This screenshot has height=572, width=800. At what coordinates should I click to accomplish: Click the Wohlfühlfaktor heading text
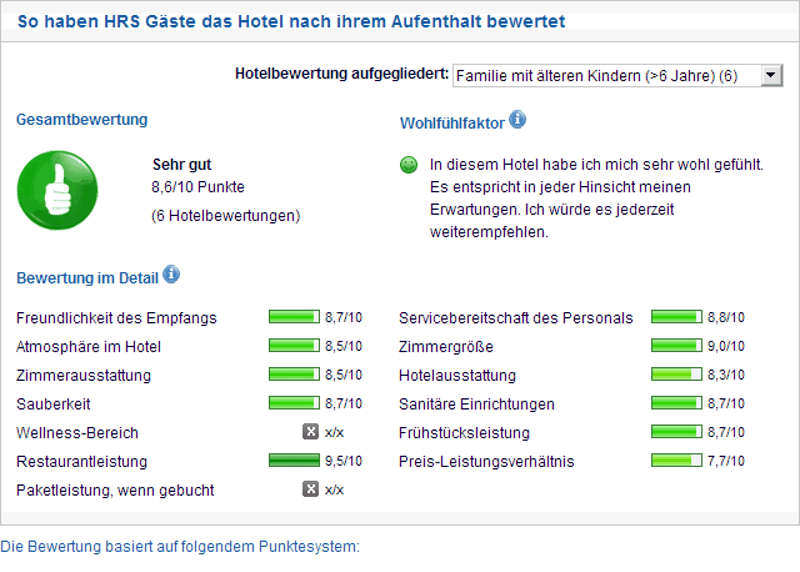pos(451,123)
